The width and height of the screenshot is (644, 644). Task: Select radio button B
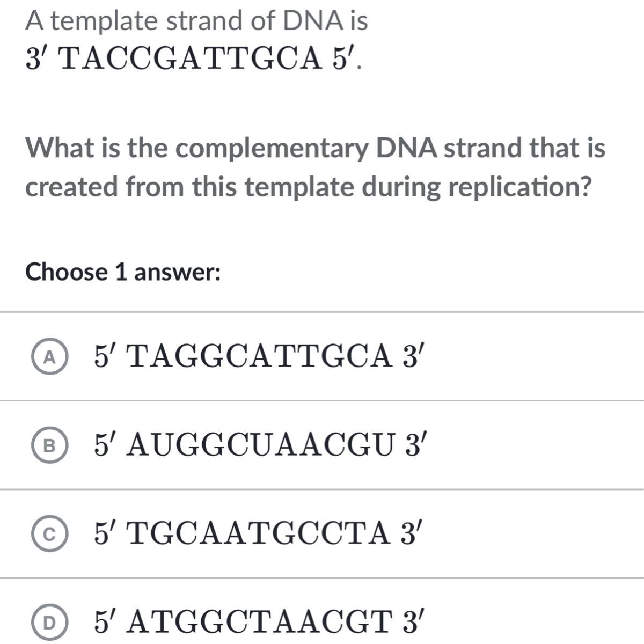point(49,447)
